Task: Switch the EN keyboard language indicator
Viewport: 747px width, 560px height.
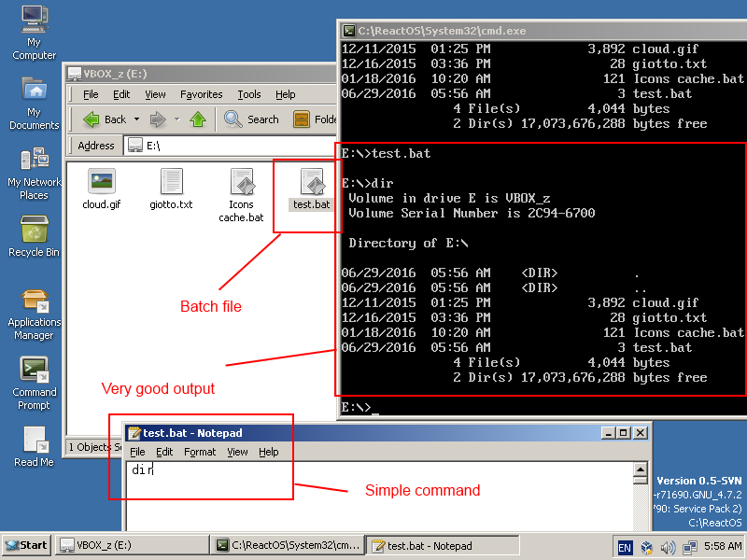Action: tap(625, 546)
